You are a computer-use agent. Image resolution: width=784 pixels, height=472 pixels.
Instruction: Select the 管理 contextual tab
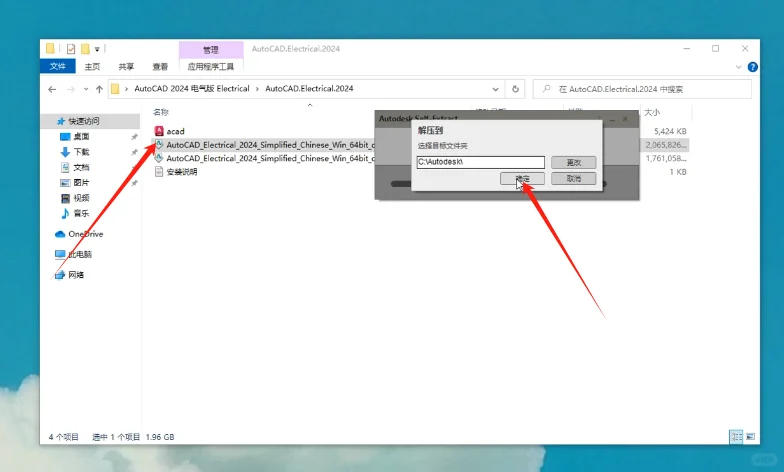coord(211,50)
